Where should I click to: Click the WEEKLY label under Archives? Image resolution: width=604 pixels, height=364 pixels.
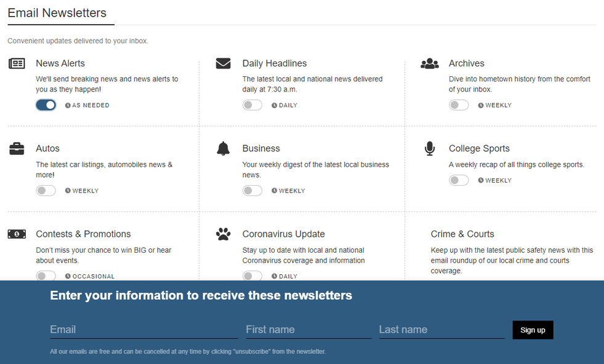click(x=499, y=105)
